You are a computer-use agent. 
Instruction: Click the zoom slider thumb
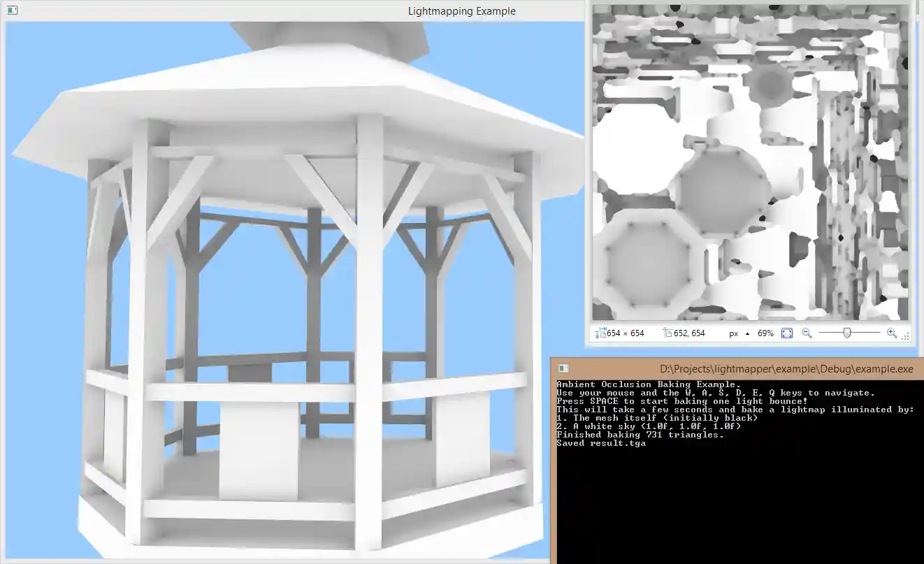(847, 333)
